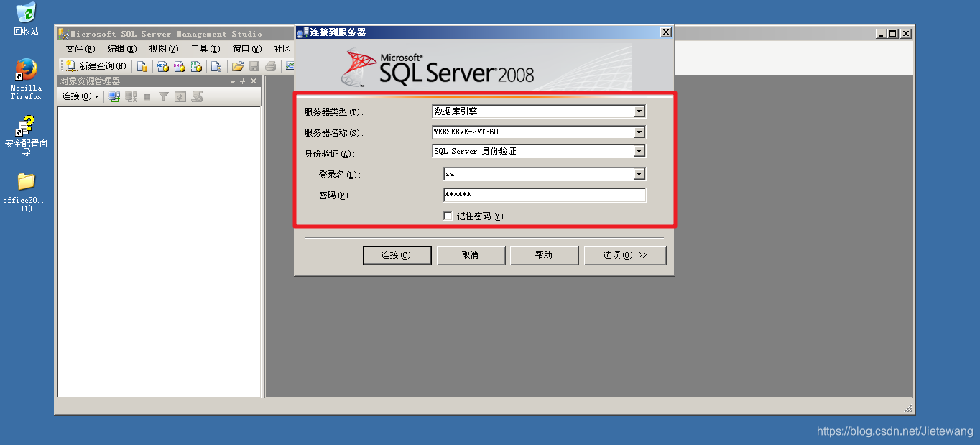Open the 安全配置向导 desktop shortcut
Viewport: 980px width, 445px height.
coord(26,135)
